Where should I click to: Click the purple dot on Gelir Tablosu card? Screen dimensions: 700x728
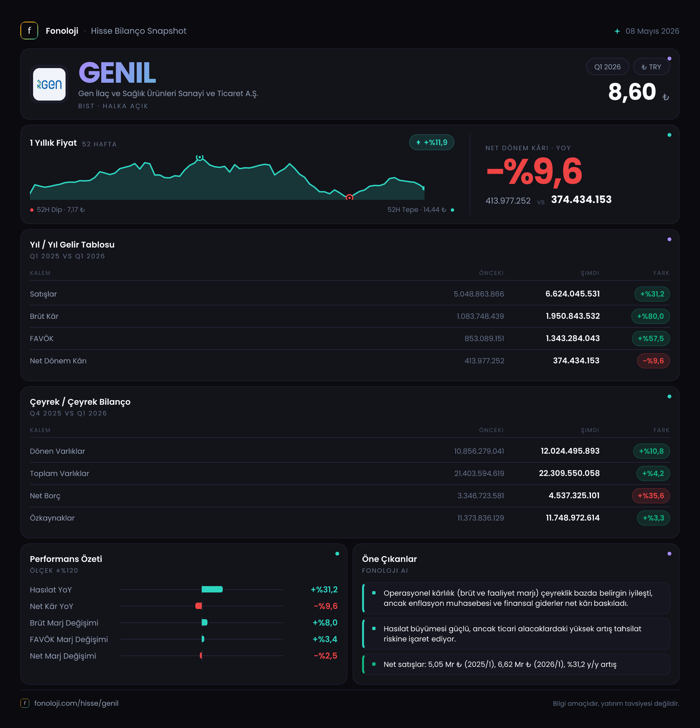669,240
